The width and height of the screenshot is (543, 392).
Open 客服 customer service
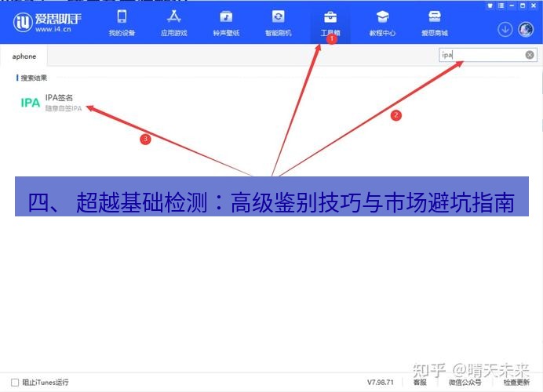pos(420,383)
